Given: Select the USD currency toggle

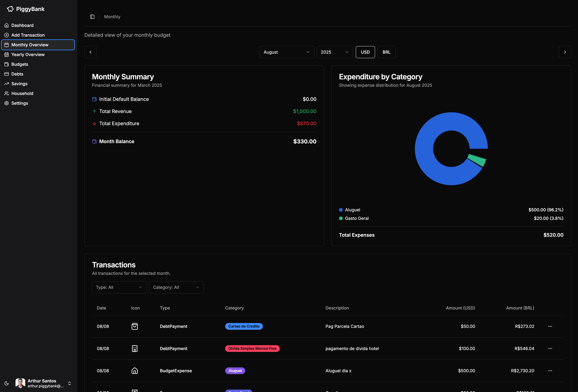Looking at the screenshot, I should point(365,52).
